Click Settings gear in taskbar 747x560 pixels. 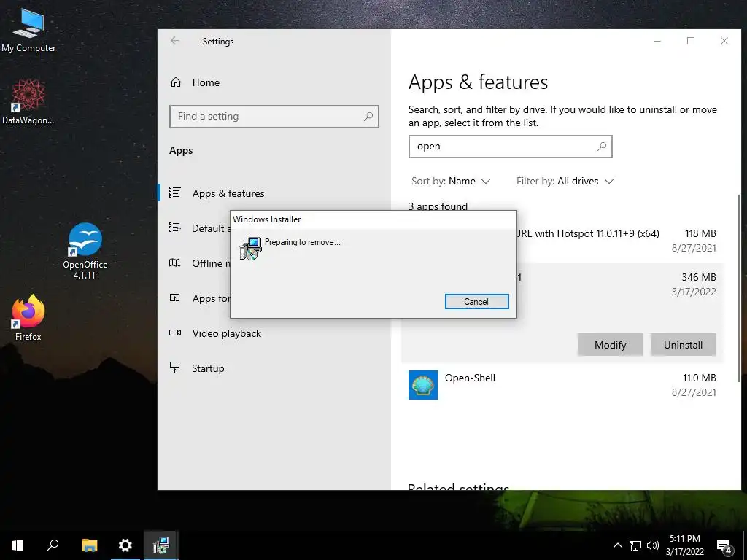point(125,545)
